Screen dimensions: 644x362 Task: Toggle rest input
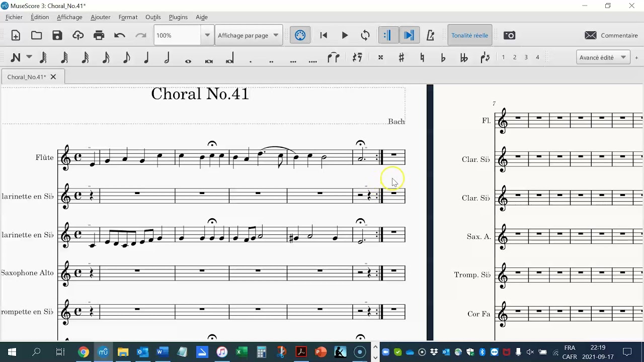coord(357,57)
